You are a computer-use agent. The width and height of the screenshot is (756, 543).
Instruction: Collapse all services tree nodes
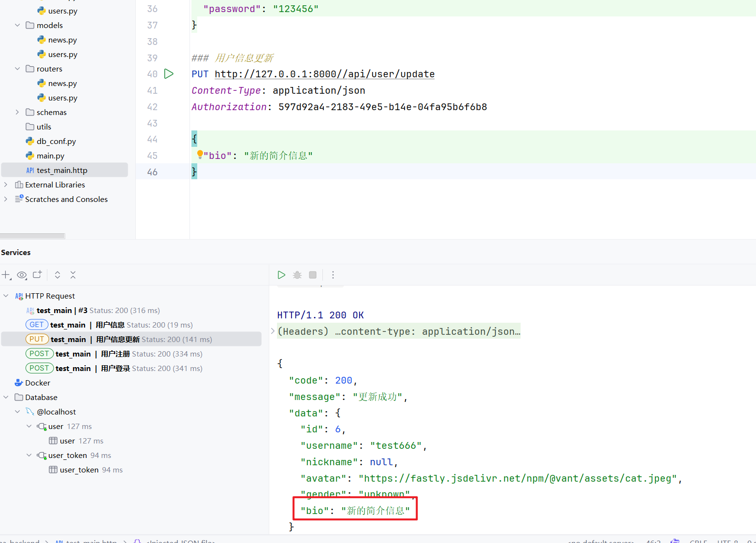click(73, 275)
